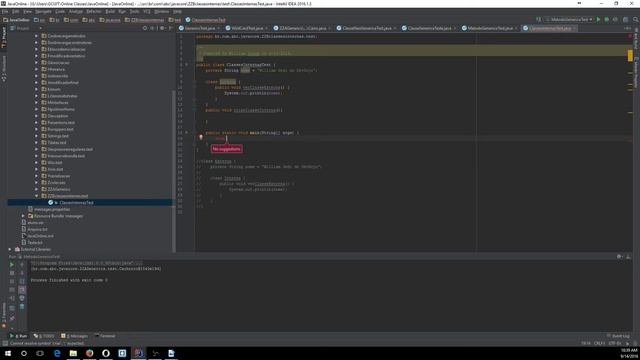640x360 pixels.
Task: Collapse the ZZBclassesinternas.test package
Action: tap(36, 196)
